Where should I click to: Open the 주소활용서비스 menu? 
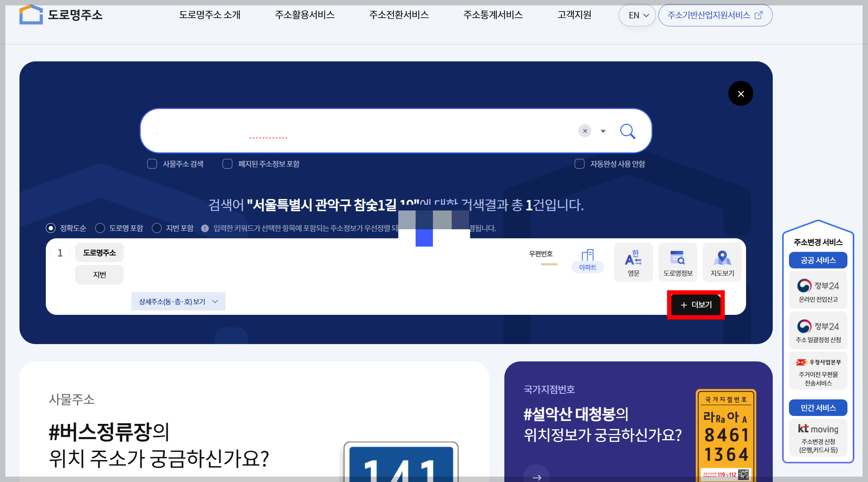tap(305, 15)
